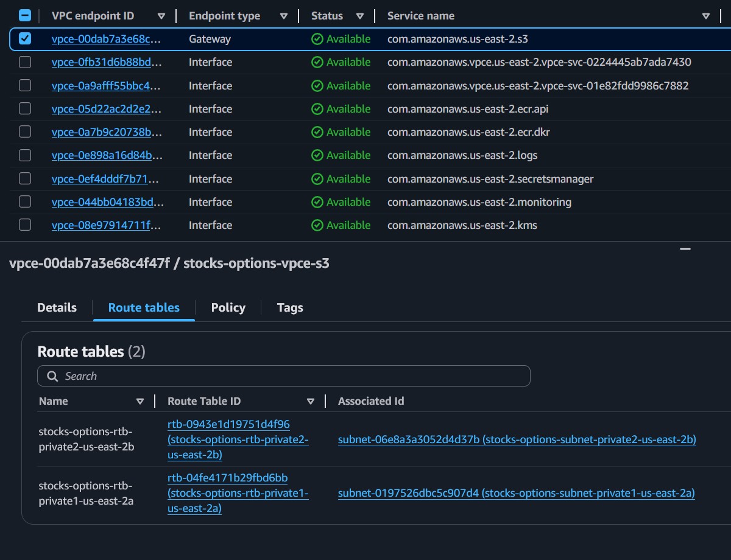
Task: Click the search magnifier icon in Route tables panel
Action: pos(52,376)
